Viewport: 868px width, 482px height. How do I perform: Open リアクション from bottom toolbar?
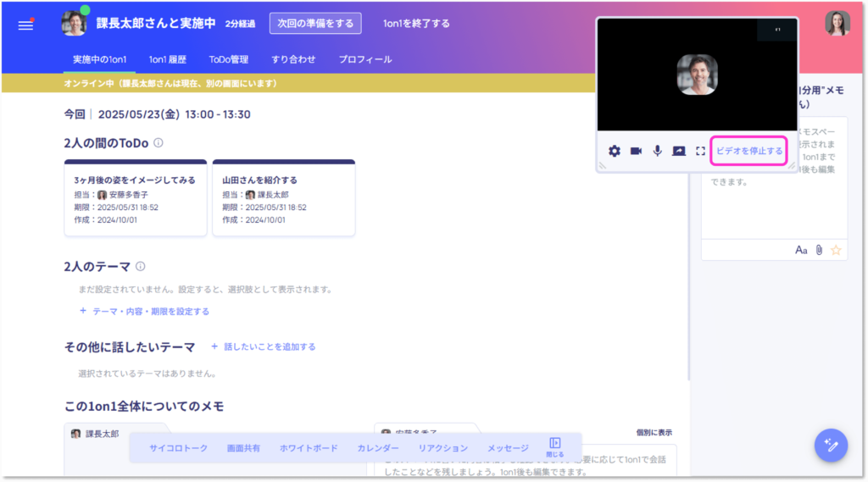442,447
